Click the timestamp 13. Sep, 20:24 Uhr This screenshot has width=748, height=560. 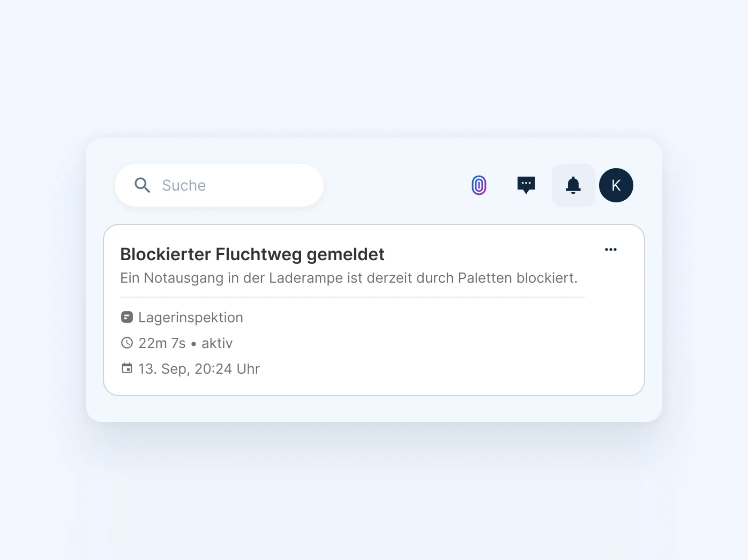click(198, 368)
